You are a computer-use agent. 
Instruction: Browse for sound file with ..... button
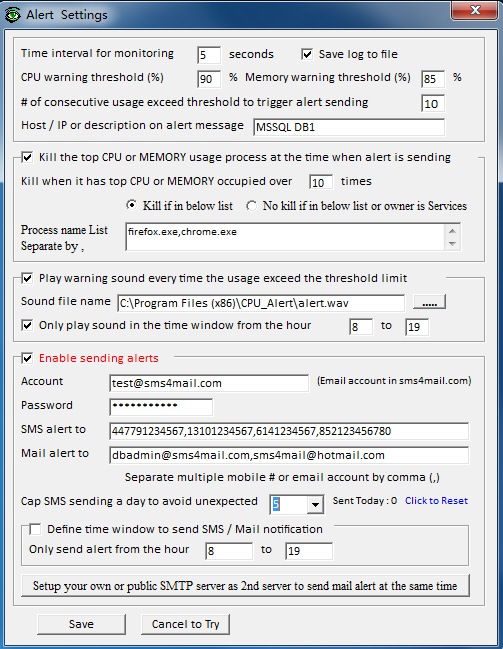pyautogui.click(x=429, y=302)
